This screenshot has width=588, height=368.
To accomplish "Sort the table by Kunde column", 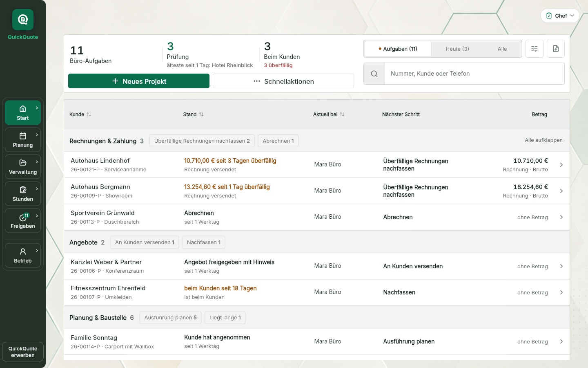I will (80, 114).
